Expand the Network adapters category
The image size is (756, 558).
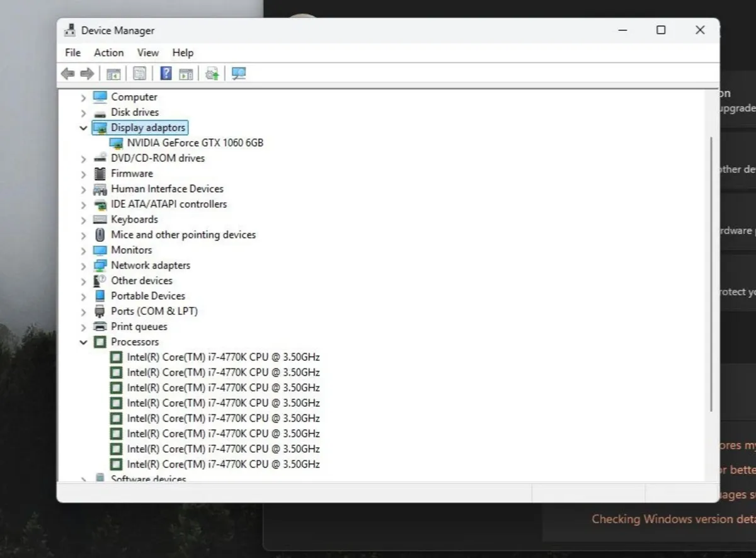coord(83,266)
